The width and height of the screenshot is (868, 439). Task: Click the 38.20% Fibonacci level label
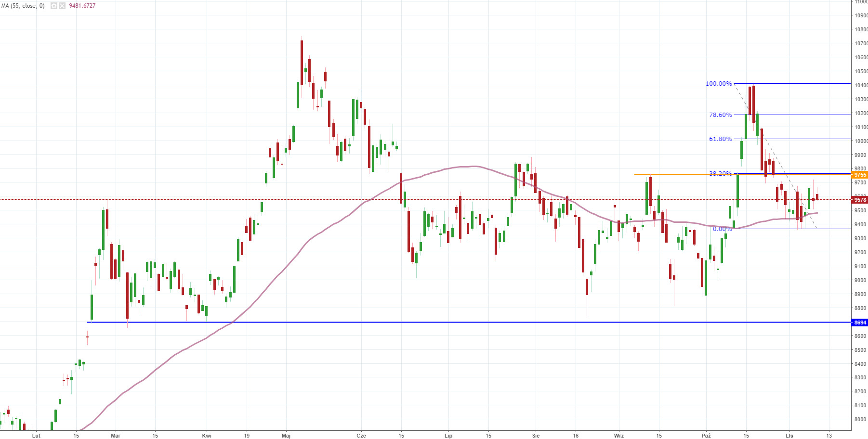click(x=720, y=174)
